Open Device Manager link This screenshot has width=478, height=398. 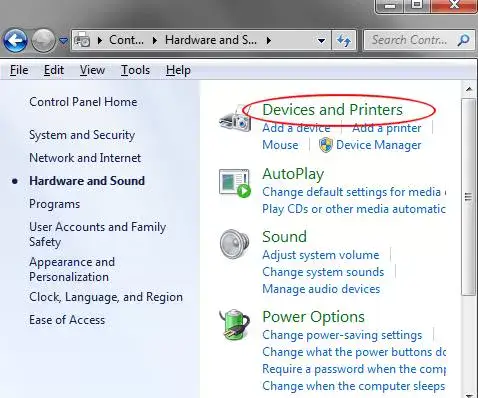378,145
